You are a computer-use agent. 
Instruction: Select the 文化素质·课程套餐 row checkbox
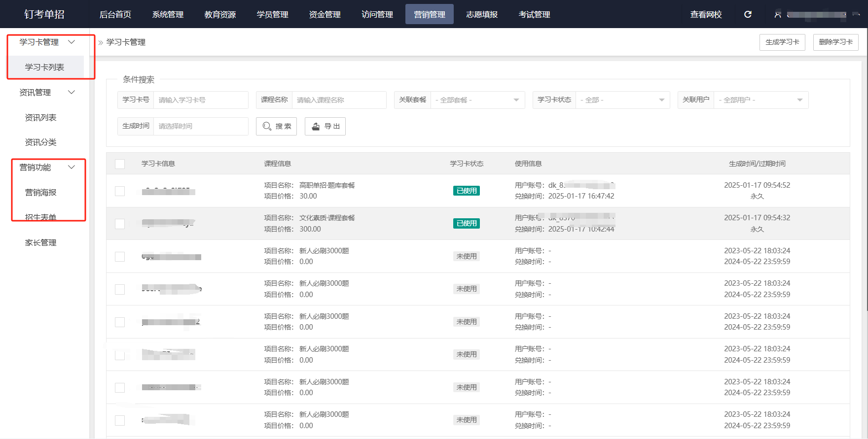point(120,224)
